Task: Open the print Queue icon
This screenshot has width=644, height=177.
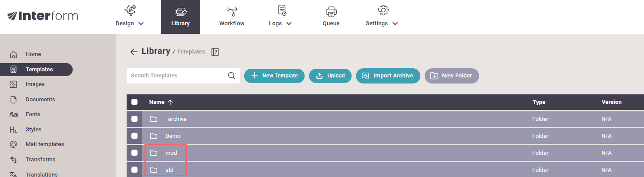Action: [x=331, y=11]
